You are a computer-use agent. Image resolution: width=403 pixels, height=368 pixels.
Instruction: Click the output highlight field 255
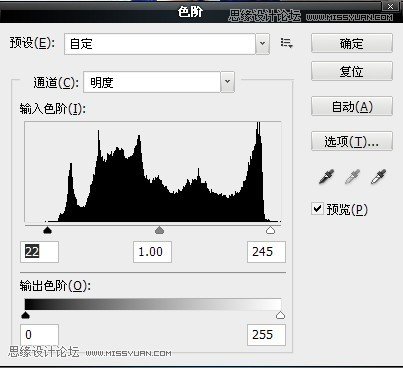click(x=266, y=335)
